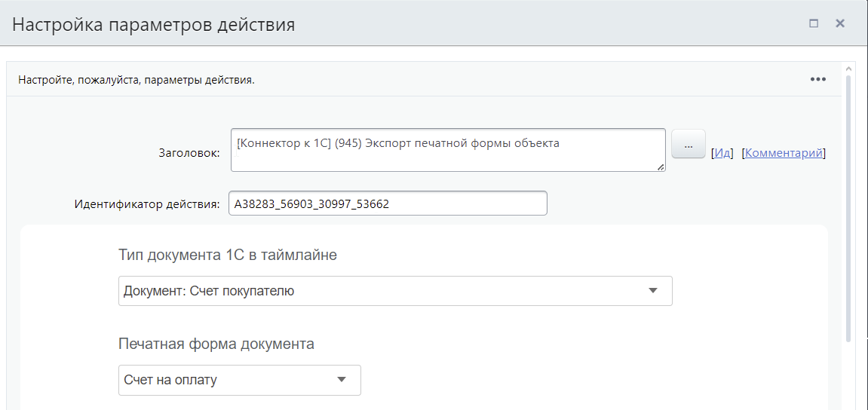Open the [Ид] link
Viewport: 868px width, 410px height.
point(722,153)
